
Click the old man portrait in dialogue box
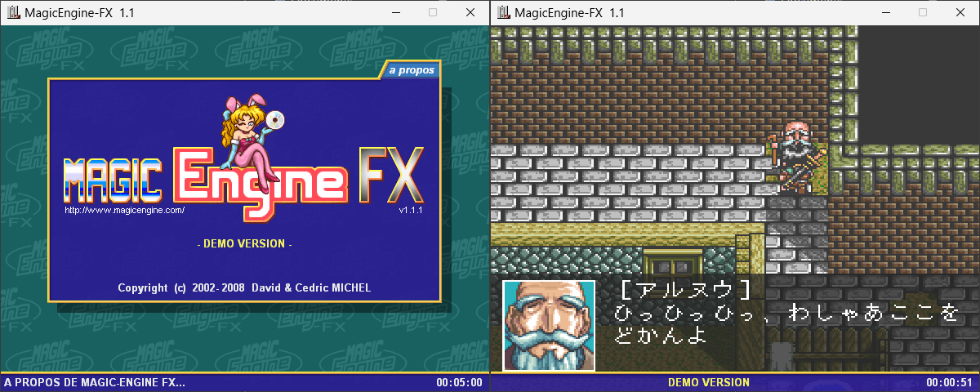click(549, 325)
